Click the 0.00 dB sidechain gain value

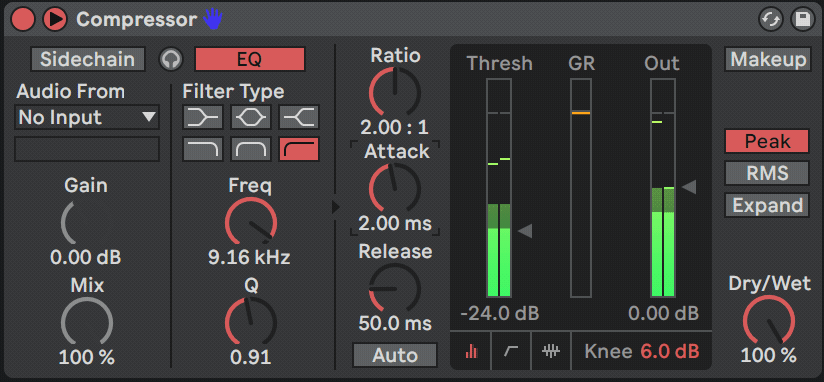click(x=86, y=257)
